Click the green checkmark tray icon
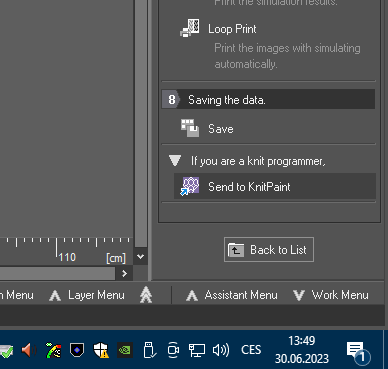Screen dimensions: 388x369 6,350
